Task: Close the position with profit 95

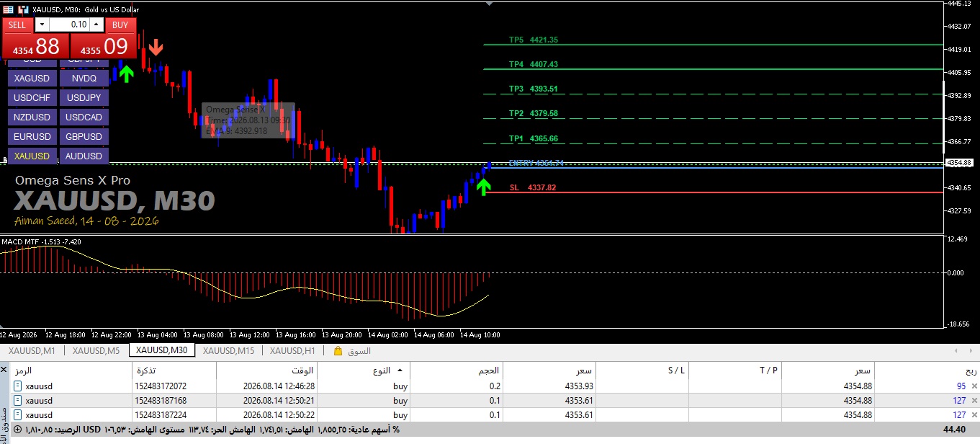Action: 974,386
